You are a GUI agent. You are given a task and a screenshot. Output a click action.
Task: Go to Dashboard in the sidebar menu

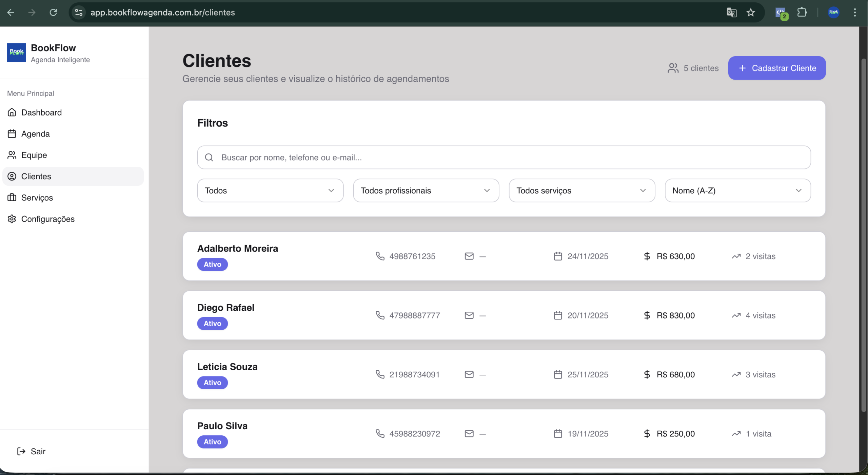pos(41,112)
